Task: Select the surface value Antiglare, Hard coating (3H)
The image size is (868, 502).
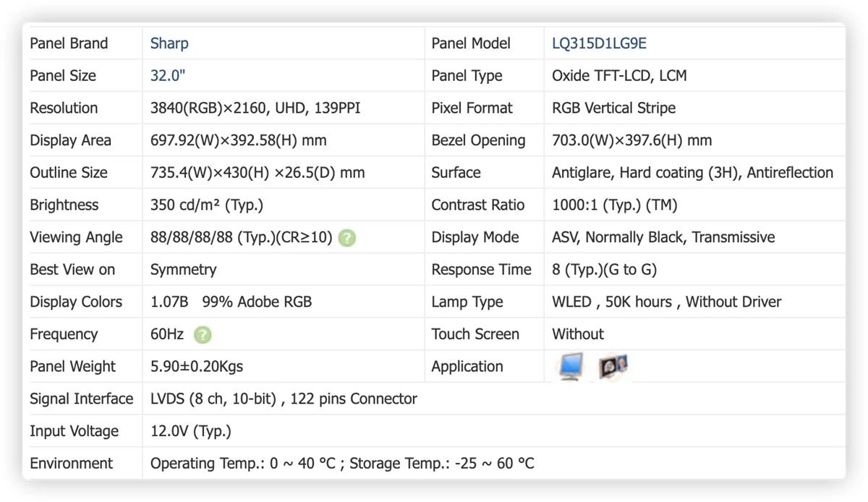Action: (x=646, y=173)
